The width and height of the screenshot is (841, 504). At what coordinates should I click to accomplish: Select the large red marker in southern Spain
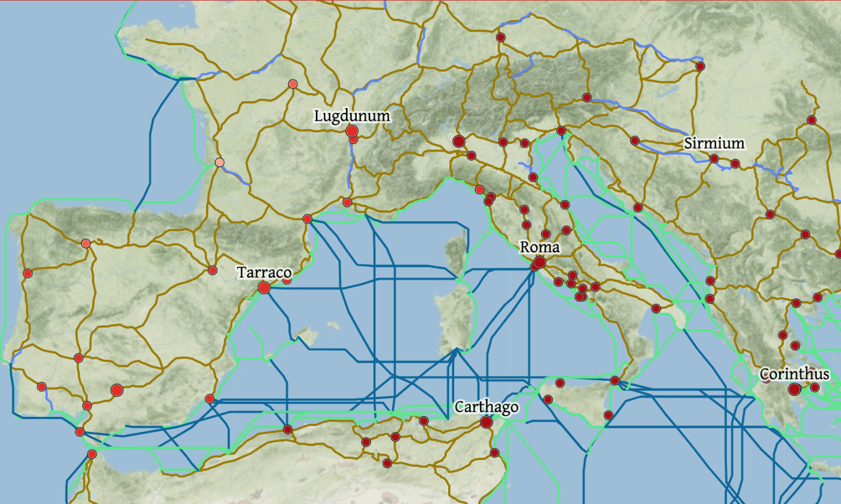tap(117, 390)
